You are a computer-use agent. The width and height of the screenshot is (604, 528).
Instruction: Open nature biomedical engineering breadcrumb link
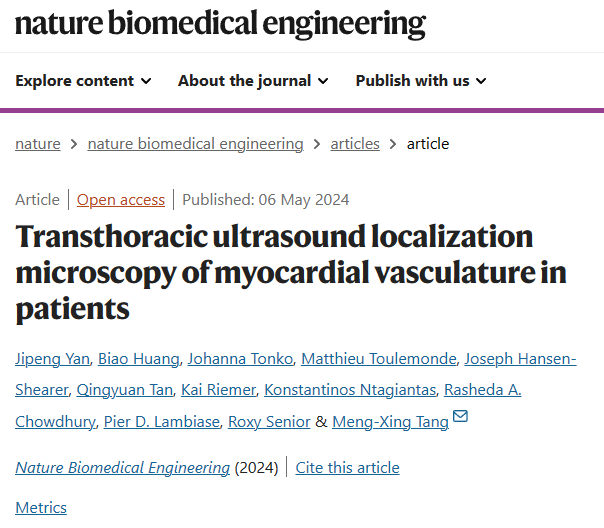(196, 144)
